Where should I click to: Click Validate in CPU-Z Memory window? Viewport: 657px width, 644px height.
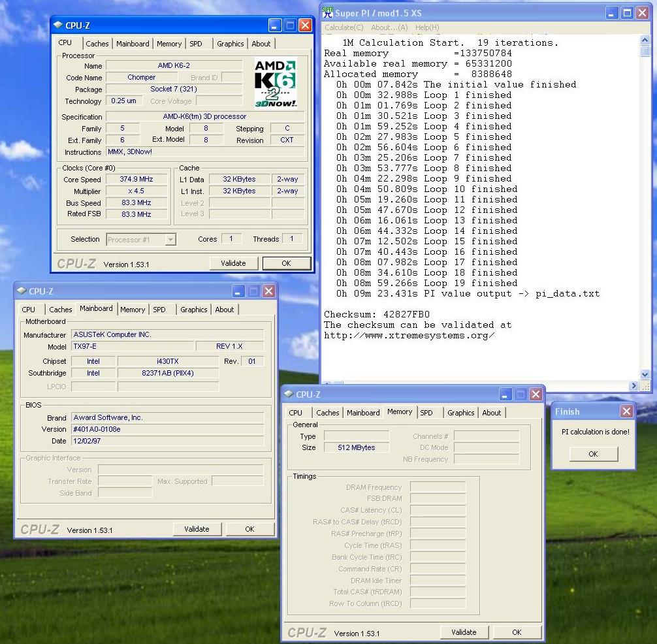[464, 632]
